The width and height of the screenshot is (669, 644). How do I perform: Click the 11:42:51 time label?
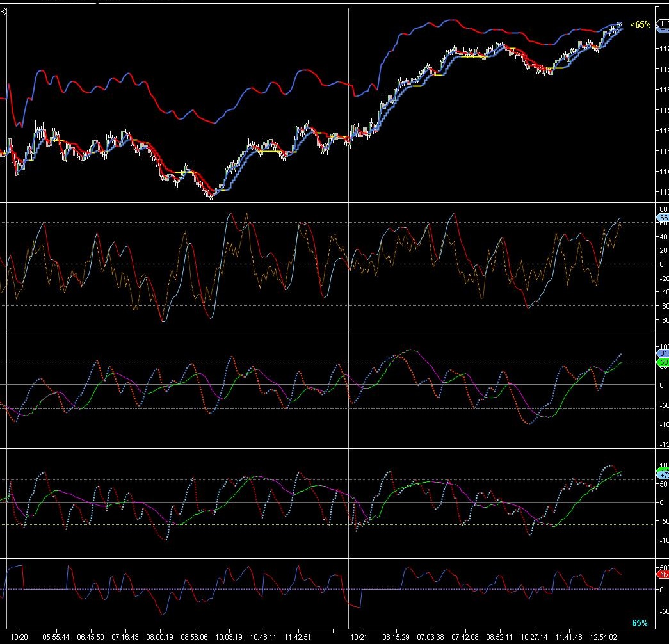pos(298,637)
